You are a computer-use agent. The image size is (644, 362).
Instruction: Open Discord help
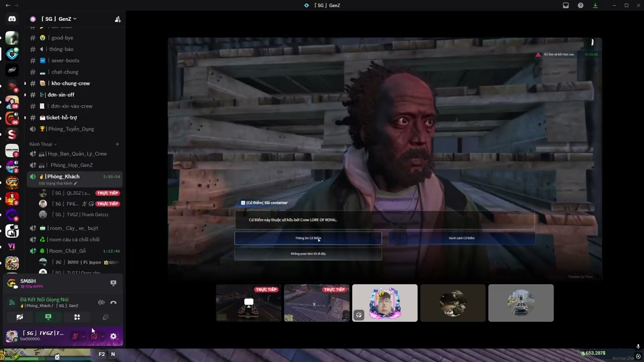(581, 6)
